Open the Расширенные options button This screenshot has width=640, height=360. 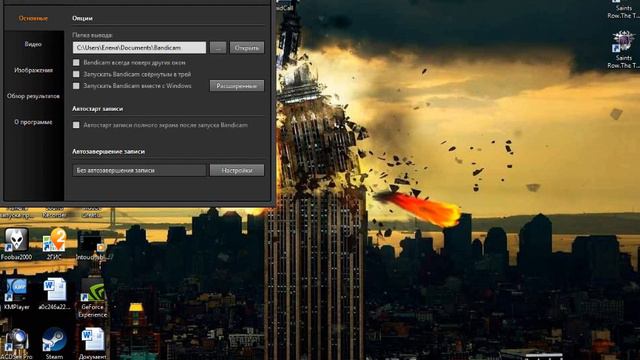(x=237, y=86)
